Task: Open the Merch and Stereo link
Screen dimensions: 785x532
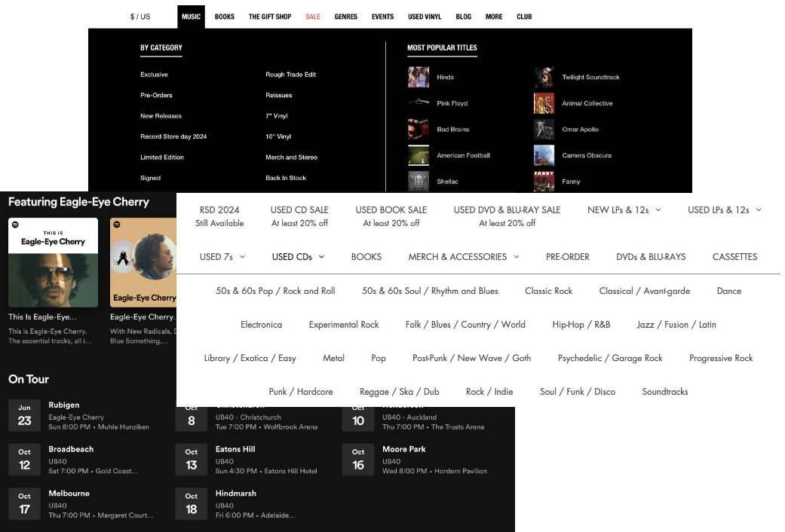Action: (291, 157)
